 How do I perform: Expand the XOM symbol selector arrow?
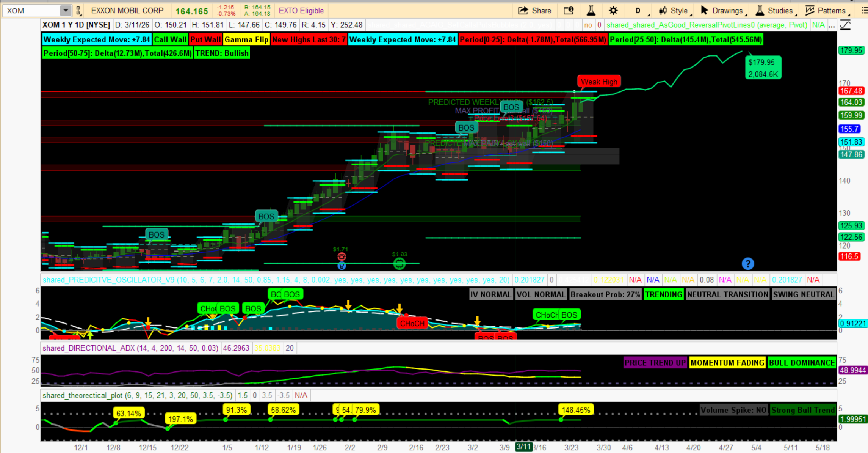(x=66, y=11)
